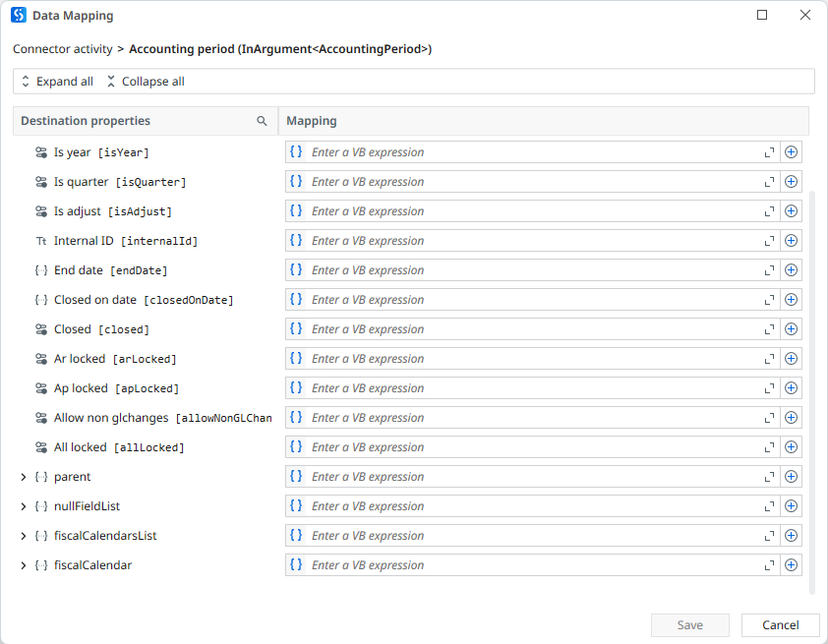828x644 pixels.
Task: Click the search icon in Destination properties header
Action: [262, 121]
